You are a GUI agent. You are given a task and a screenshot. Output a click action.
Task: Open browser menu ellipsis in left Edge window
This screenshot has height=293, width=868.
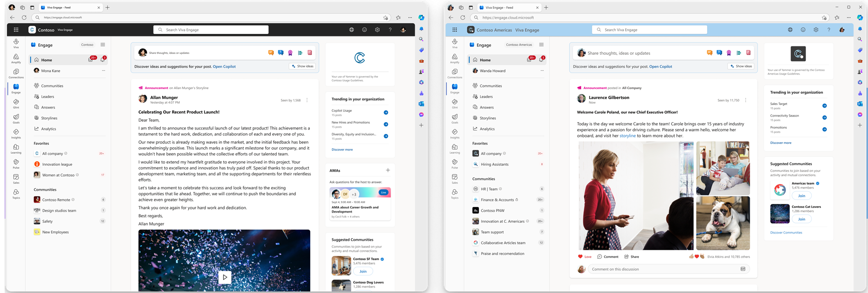410,18
